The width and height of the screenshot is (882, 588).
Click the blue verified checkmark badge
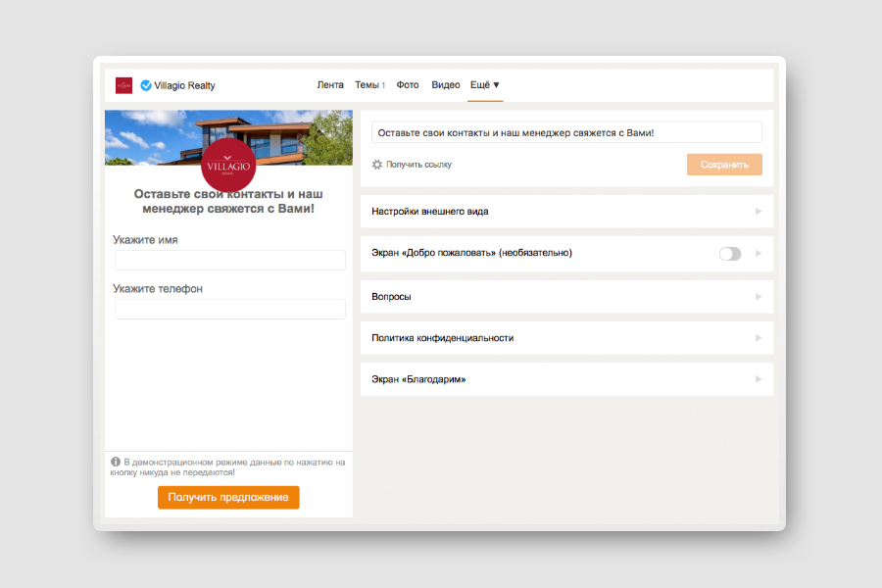146,85
